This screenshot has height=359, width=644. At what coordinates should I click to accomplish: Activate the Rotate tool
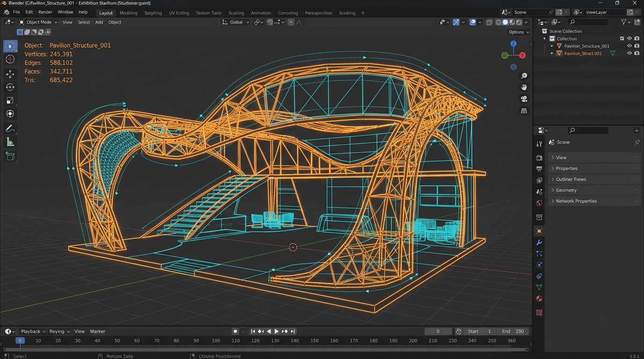[10, 87]
